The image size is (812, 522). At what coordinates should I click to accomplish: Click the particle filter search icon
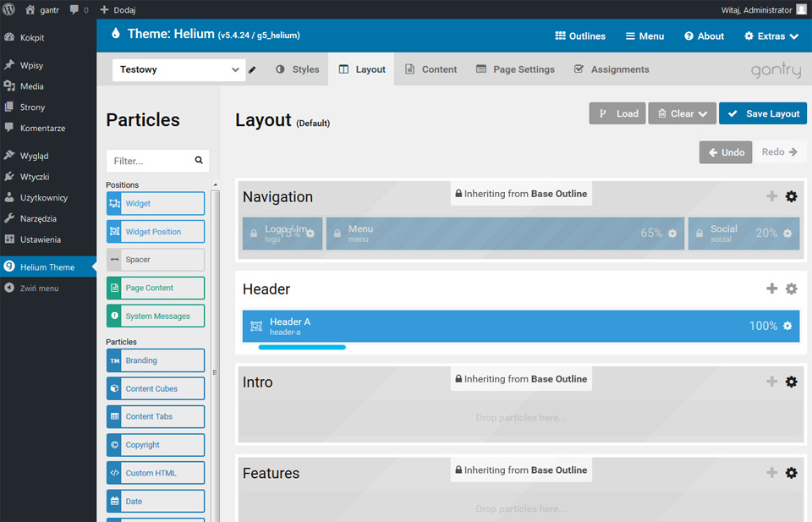[199, 161]
